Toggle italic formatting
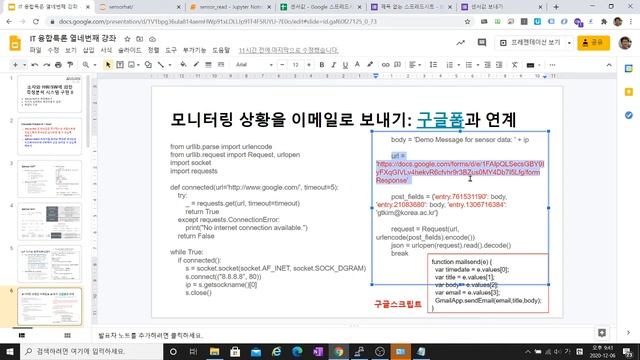This screenshot has width=640, height=360. pyautogui.click(x=333, y=65)
